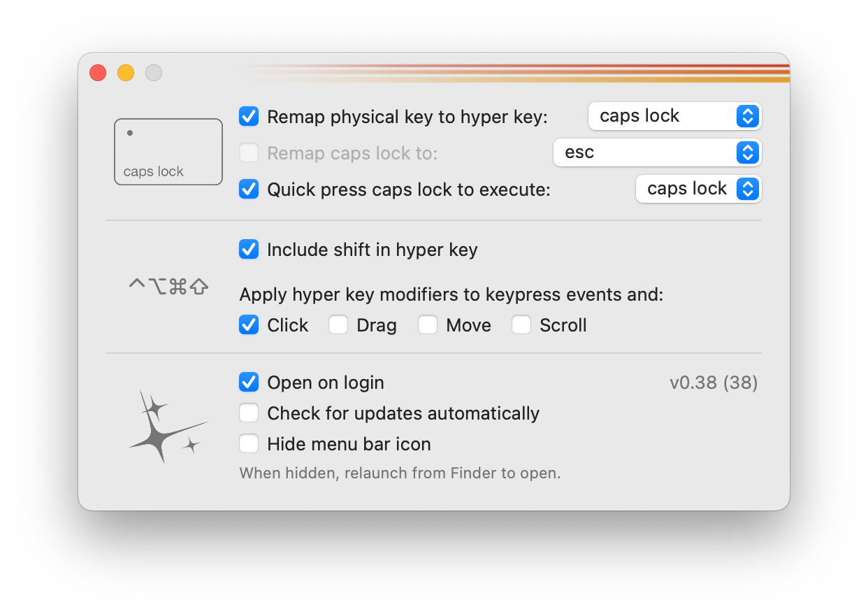Toggle Check for updates automatically
Viewport: 868px width, 614px height.
(x=249, y=413)
